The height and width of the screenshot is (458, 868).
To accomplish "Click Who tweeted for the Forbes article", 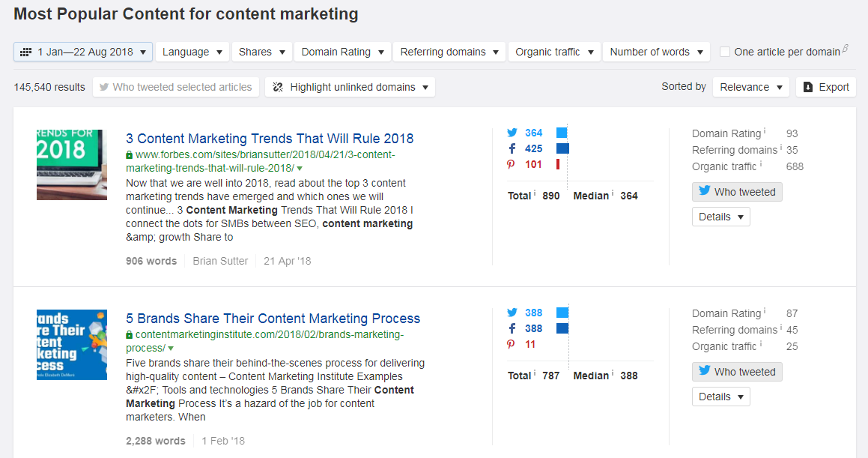I will click(737, 192).
